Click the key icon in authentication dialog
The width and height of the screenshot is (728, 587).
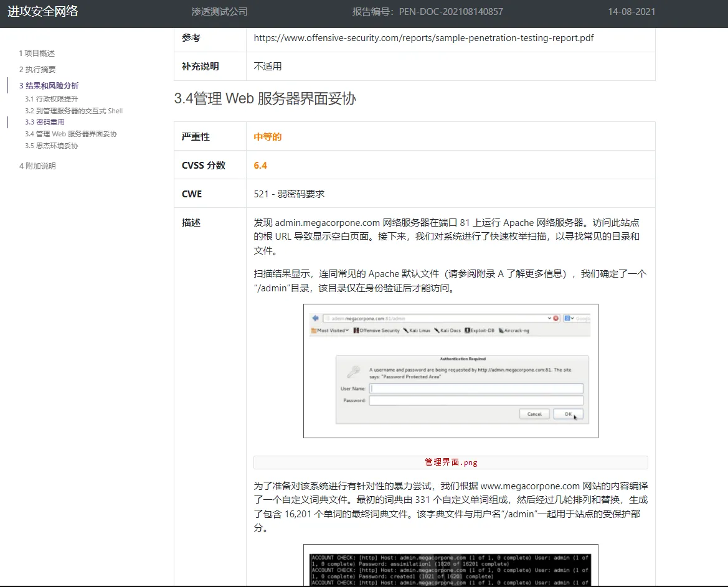pyautogui.click(x=353, y=372)
